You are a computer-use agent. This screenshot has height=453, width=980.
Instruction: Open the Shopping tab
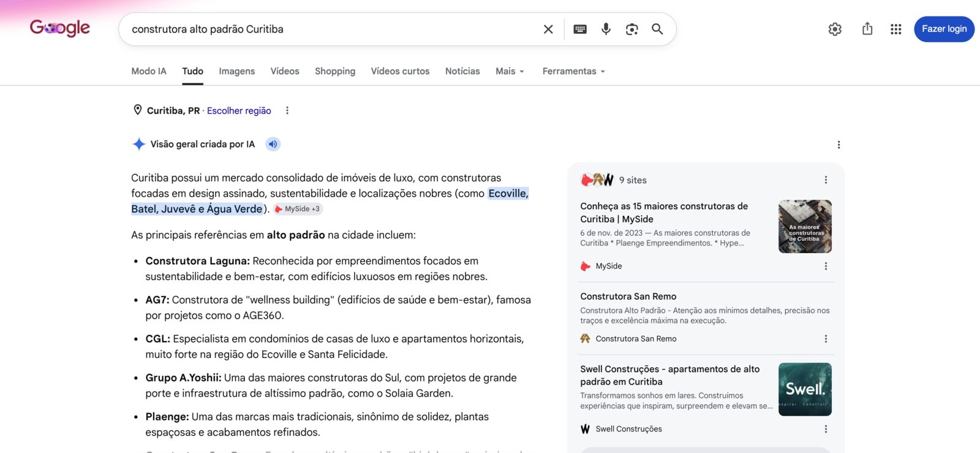pos(335,71)
